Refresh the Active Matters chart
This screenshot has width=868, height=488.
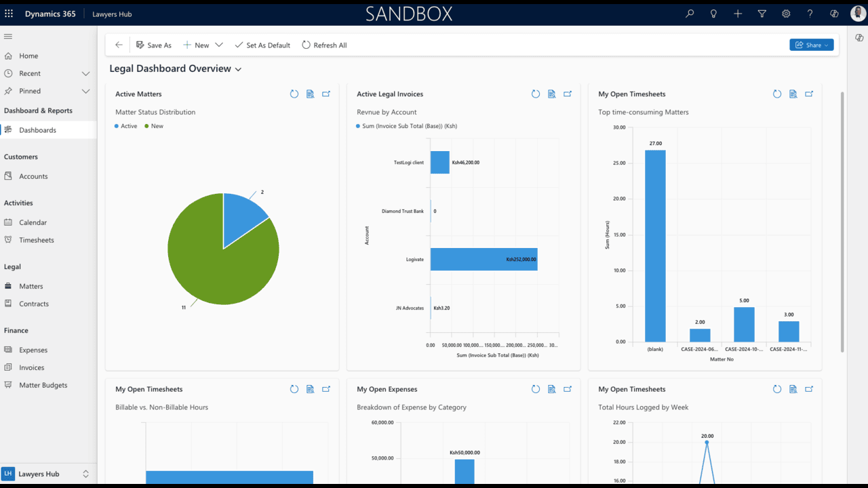(294, 94)
